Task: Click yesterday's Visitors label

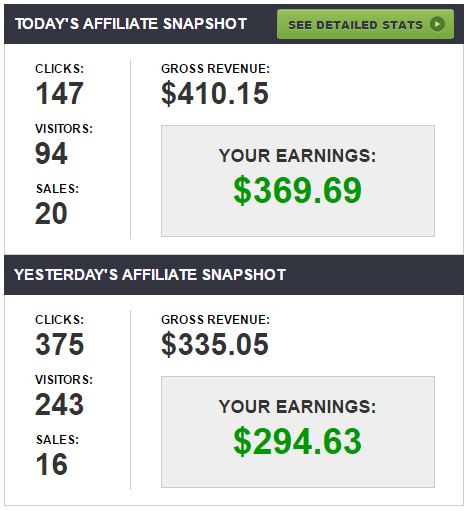Action: click(64, 380)
